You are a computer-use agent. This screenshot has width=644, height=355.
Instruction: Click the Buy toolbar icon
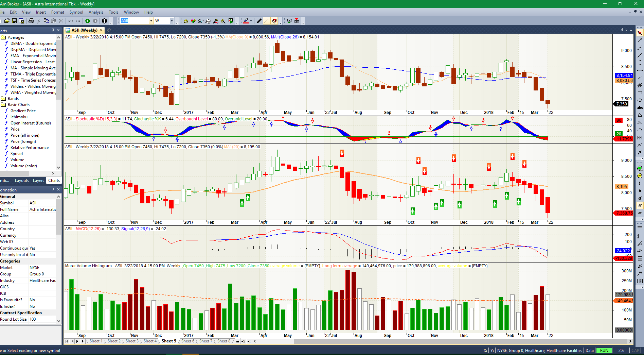click(x=289, y=21)
